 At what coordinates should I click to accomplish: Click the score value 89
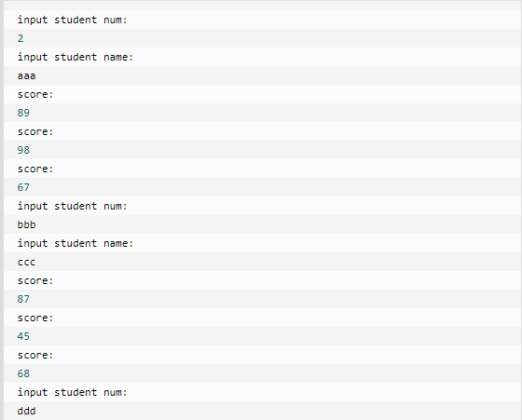pos(23,113)
